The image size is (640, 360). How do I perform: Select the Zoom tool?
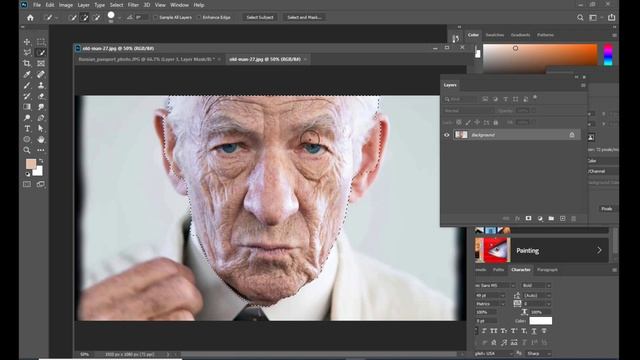click(x=27, y=150)
